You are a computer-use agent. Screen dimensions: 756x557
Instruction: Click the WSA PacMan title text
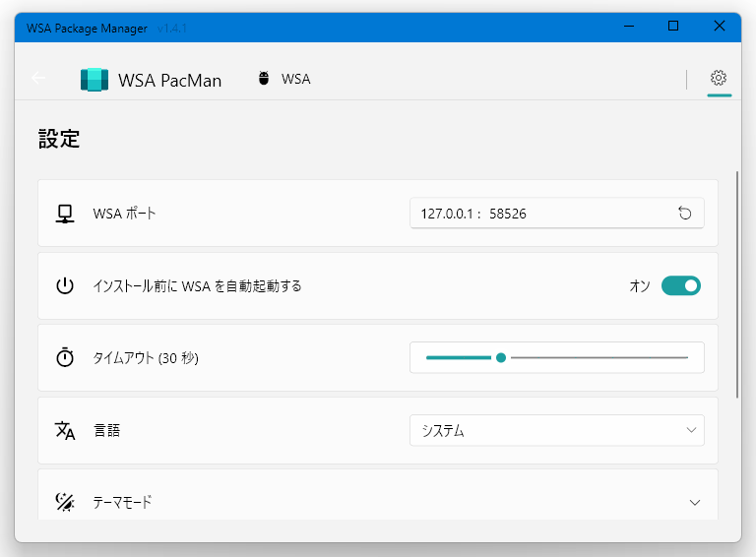coord(169,81)
